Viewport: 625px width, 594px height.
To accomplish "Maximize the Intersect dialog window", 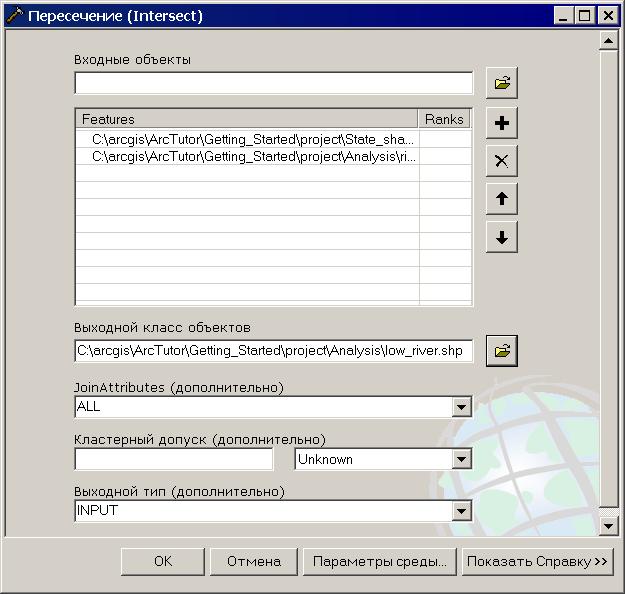I will (x=585, y=16).
